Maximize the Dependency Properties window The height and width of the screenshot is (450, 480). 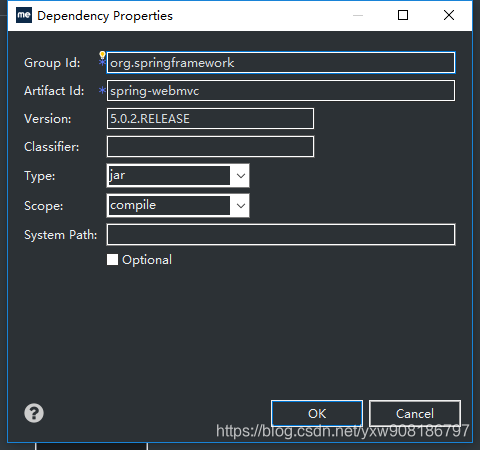(x=403, y=15)
